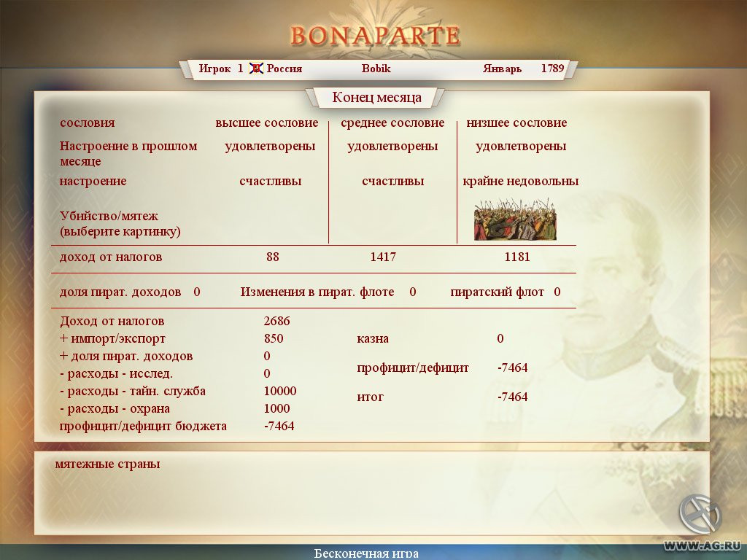Click tax income value 1181
The image size is (747, 560).
[517, 257]
